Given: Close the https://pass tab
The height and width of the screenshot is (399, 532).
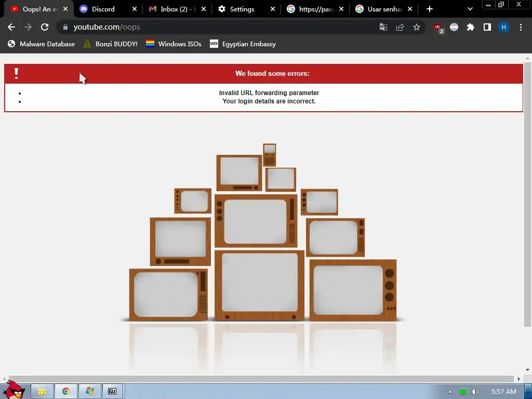Looking at the screenshot, I should coord(341,9).
